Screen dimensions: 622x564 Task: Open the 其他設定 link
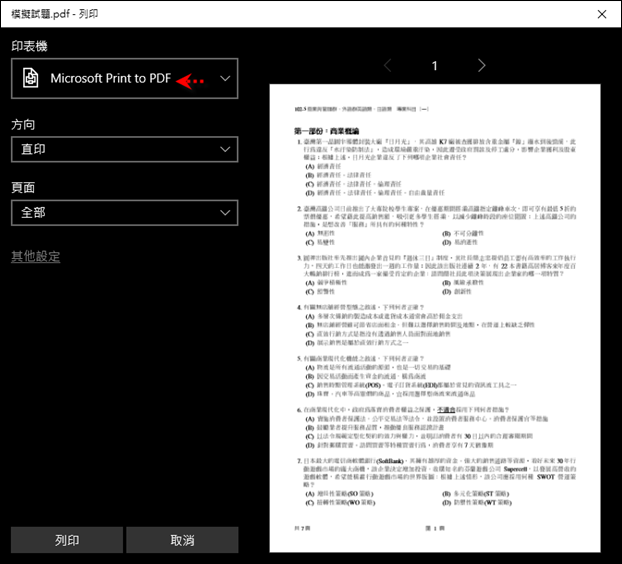[x=35, y=257]
